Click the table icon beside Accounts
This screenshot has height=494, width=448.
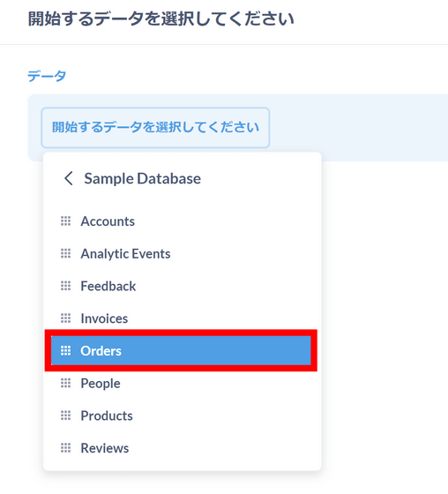(x=65, y=221)
